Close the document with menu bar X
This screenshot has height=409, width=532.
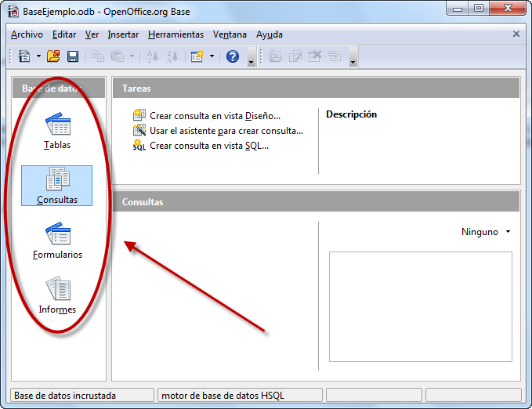click(516, 34)
